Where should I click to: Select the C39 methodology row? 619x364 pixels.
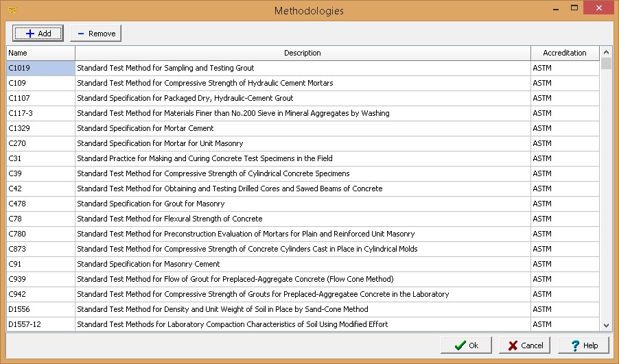click(213, 173)
